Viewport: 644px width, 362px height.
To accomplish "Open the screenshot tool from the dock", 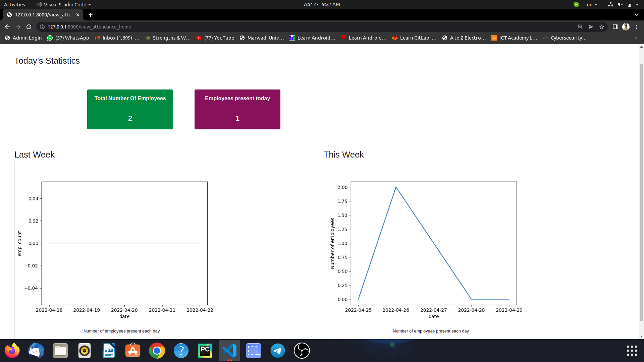I will coord(253,351).
